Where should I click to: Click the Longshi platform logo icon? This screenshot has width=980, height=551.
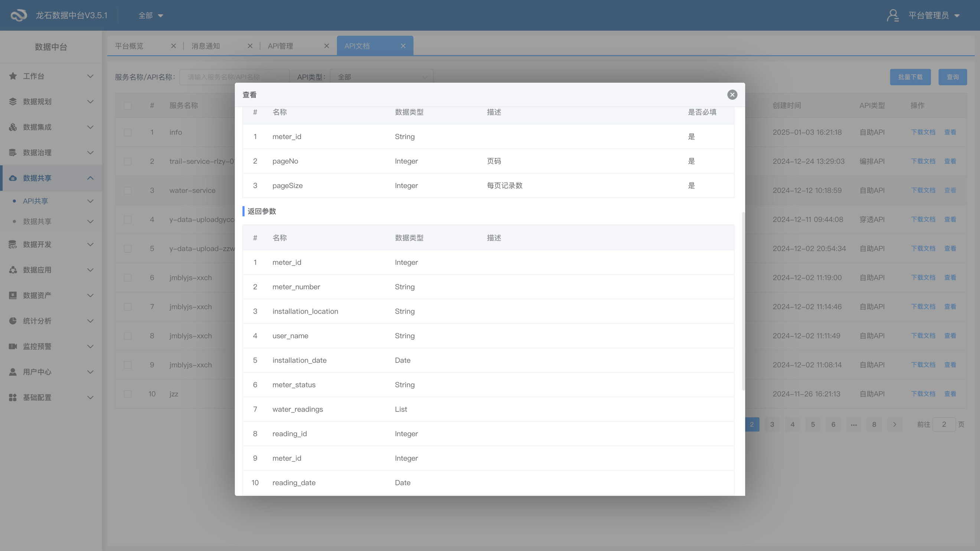[x=19, y=15]
